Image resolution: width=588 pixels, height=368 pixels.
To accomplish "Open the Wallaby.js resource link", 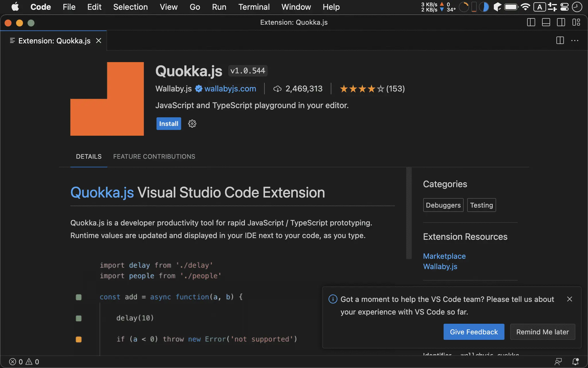I will pos(440,267).
